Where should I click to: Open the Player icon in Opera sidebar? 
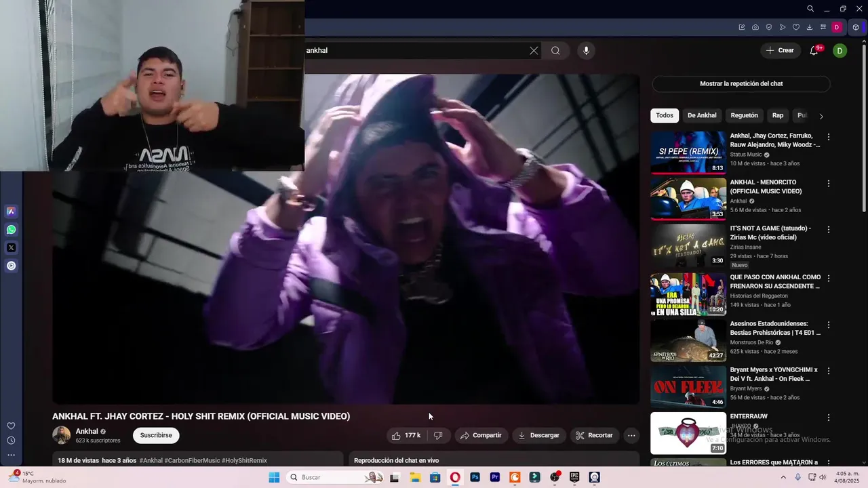point(11,266)
